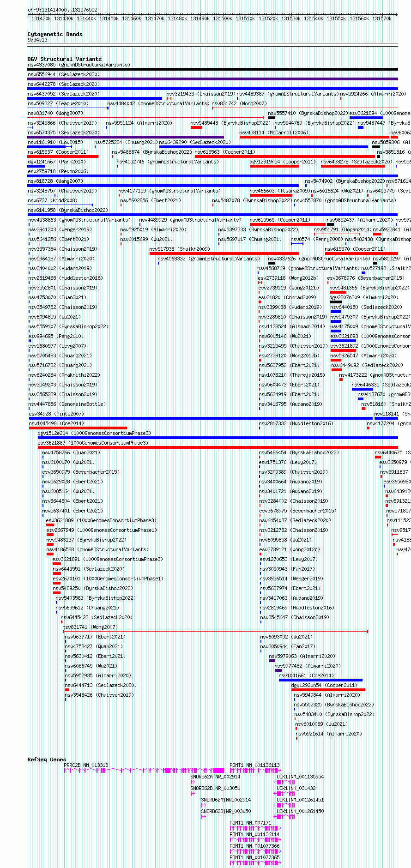The width and height of the screenshot is (411, 868).
Task: Open dgv1512e214 1000Genomes variant label
Action: tap(94, 433)
